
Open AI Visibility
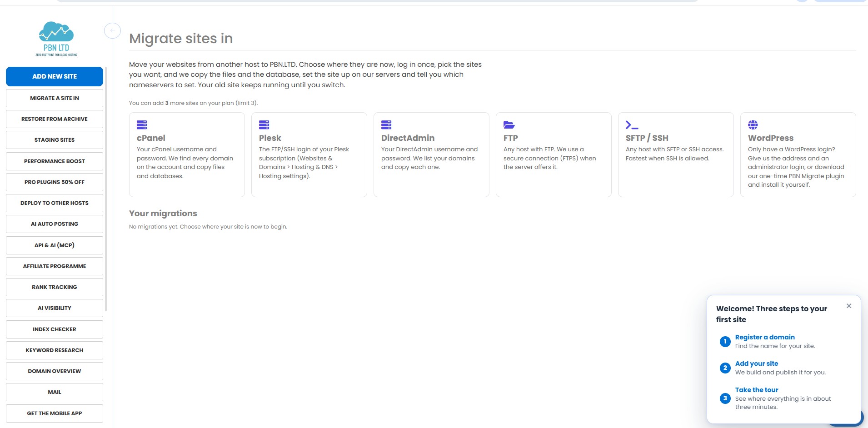[55, 308]
